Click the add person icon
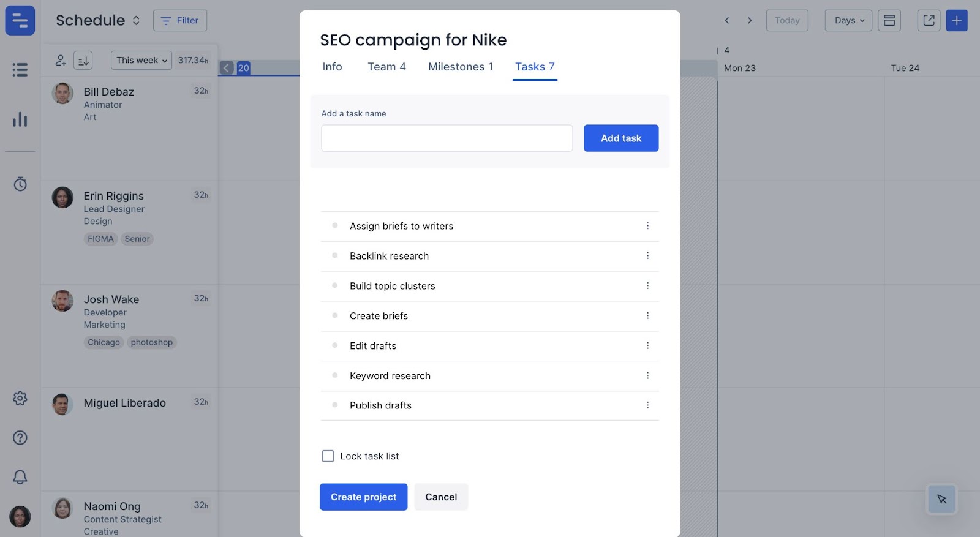The width and height of the screenshot is (980, 537). [61, 60]
